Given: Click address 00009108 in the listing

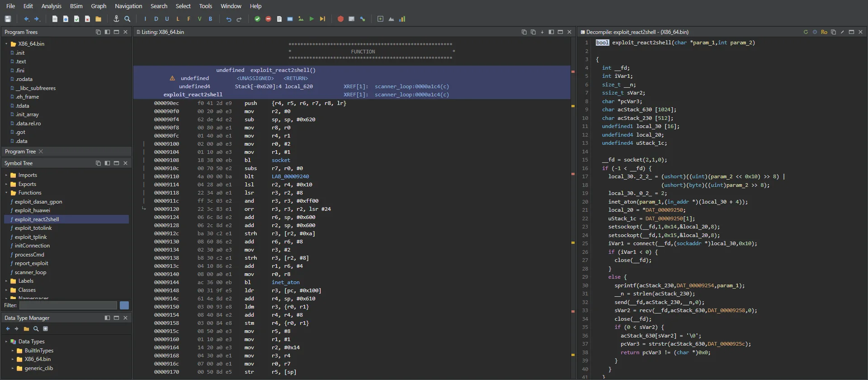Looking at the screenshot, I should pos(166,160).
